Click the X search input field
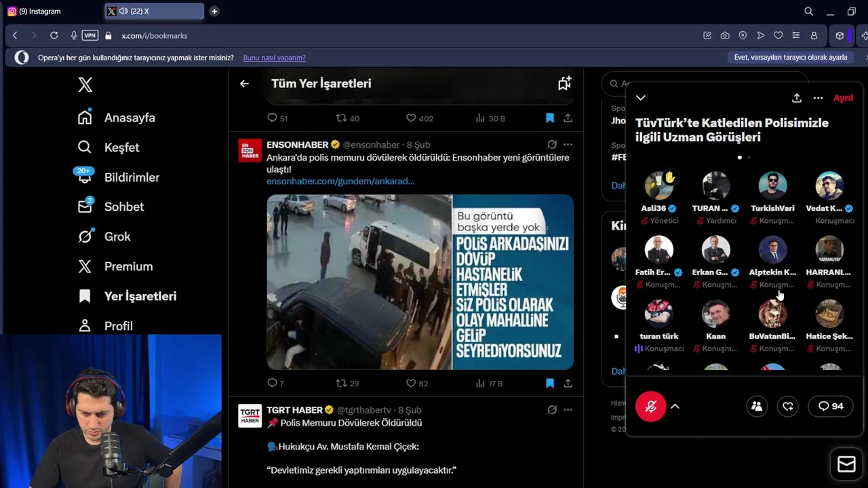The image size is (868, 488). (x=705, y=83)
